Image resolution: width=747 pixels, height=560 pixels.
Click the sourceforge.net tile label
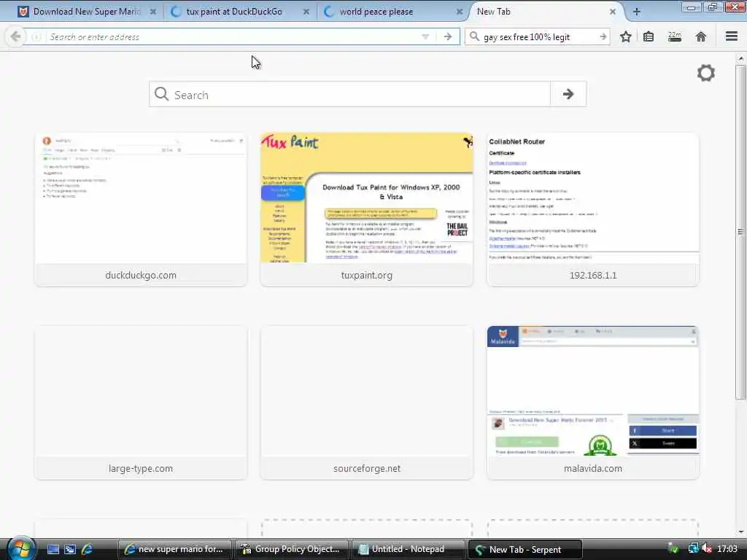click(x=367, y=469)
